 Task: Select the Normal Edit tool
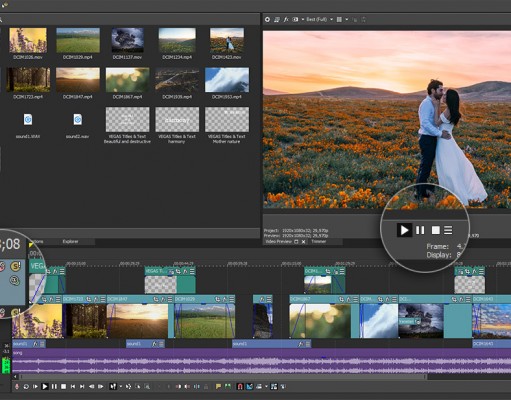pyautogui.click(x=113, y=386)
